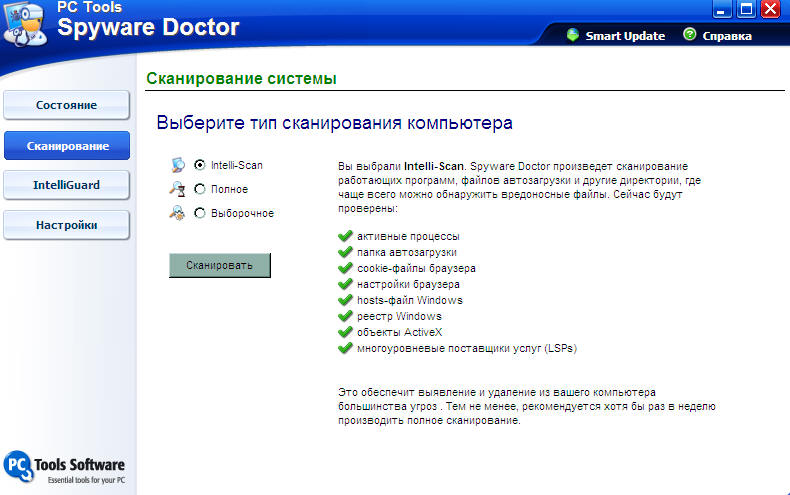Click the green help question mark icon
Screen dimensions: 790x495
pyautogui.click(x=689, y=34)
